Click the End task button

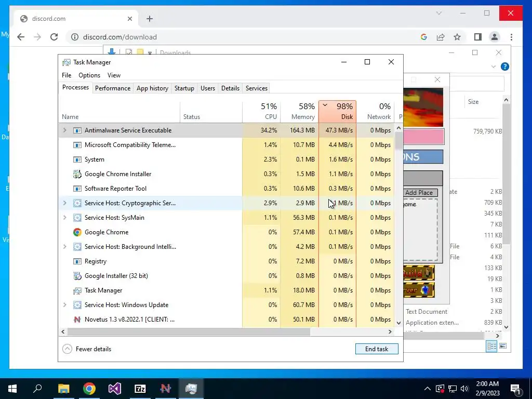pos(377,349)
